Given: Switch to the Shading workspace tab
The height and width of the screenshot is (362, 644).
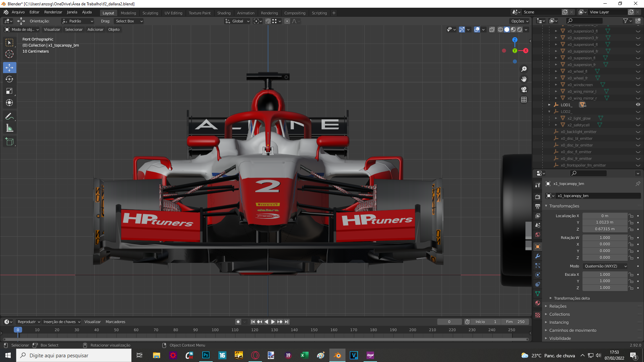Looking at the screenshot, I should [x=224, y=13].
